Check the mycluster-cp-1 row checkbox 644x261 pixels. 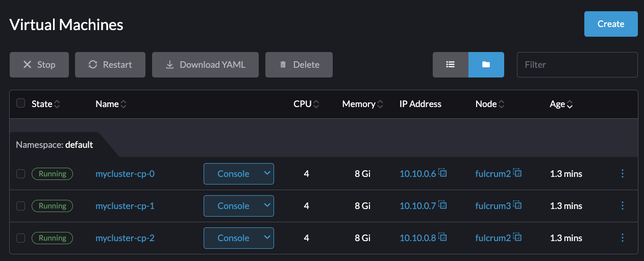click(21, 206)
